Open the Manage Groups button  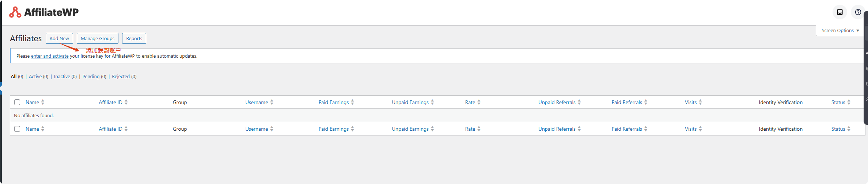coord(98,38)
